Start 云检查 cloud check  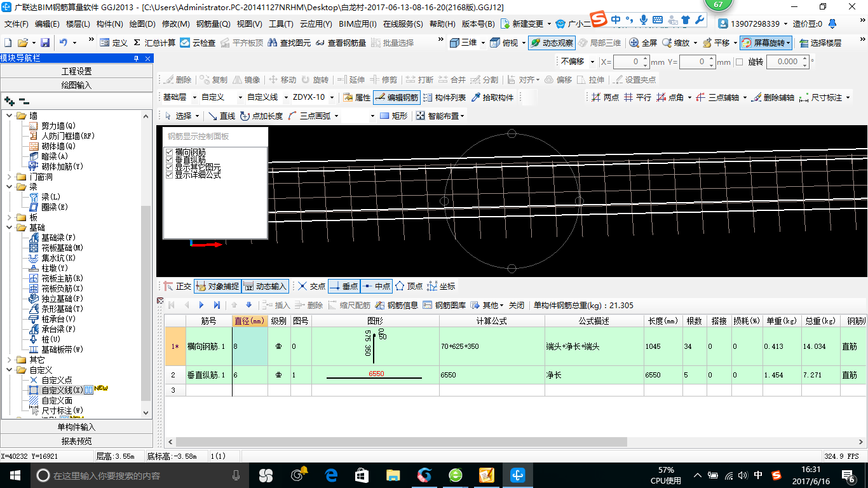(198, 43)
